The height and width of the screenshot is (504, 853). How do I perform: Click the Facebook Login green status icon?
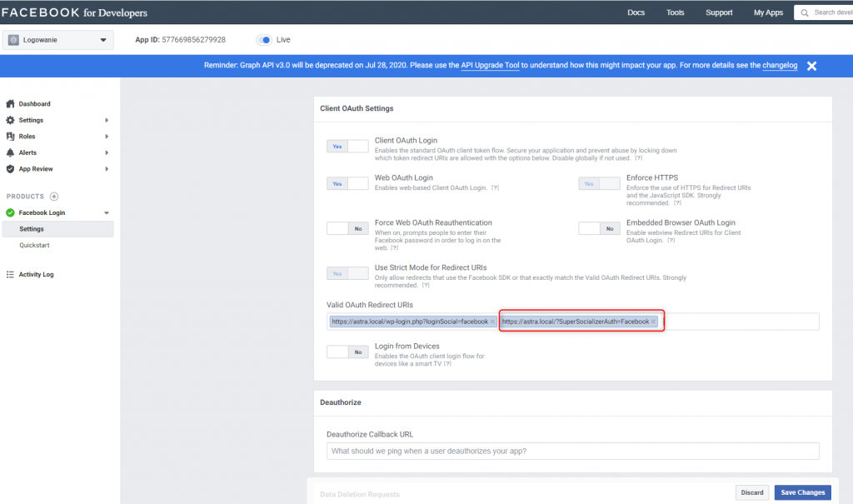tap(12, 212)
